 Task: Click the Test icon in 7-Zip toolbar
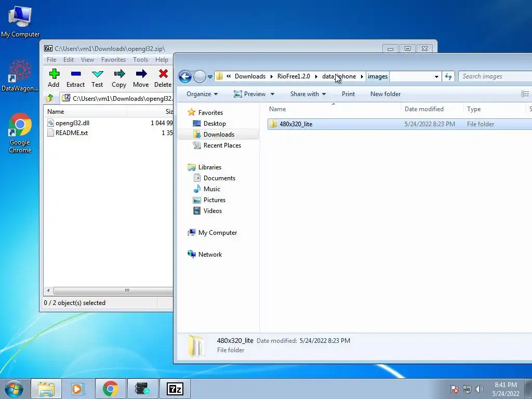[97, 74]
